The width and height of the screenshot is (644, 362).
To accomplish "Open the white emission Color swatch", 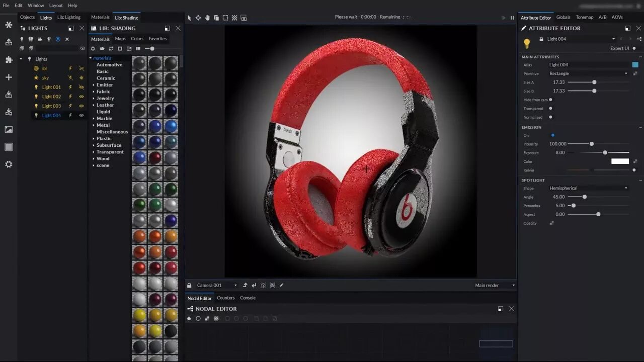I will coord(620,161).
